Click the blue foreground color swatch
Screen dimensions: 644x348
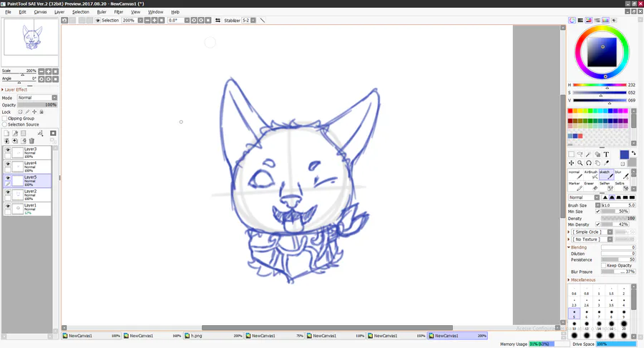(624, 154)
